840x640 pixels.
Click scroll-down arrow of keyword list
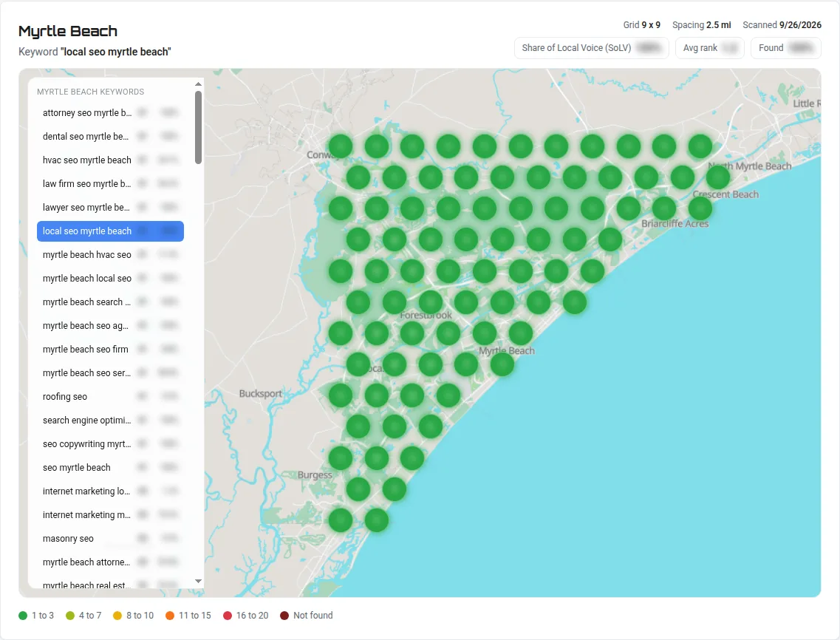click(x=198, y=581)
